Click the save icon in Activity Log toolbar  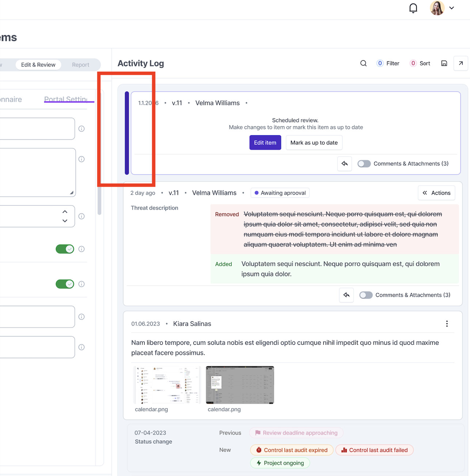pyautogui.click(x=444, y=63)
